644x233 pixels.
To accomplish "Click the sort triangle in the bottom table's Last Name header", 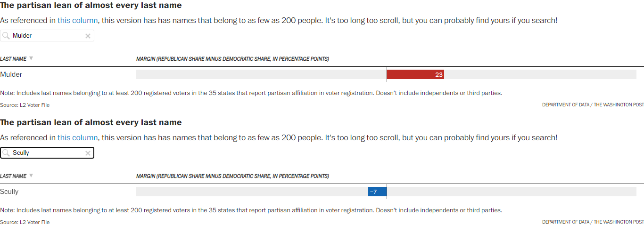I will pyautogui.click(x=31, y=176).
